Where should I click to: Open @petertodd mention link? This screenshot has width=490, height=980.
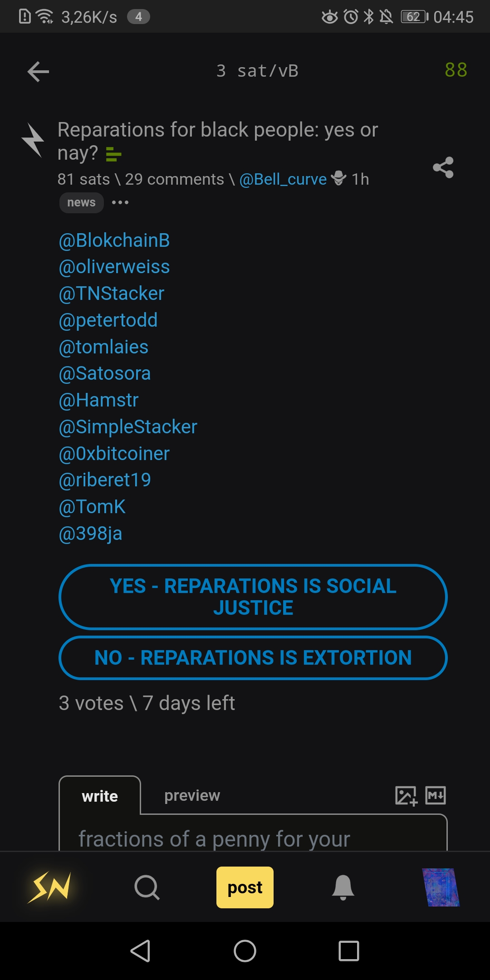pyautogui.click(x=108, y=320)
